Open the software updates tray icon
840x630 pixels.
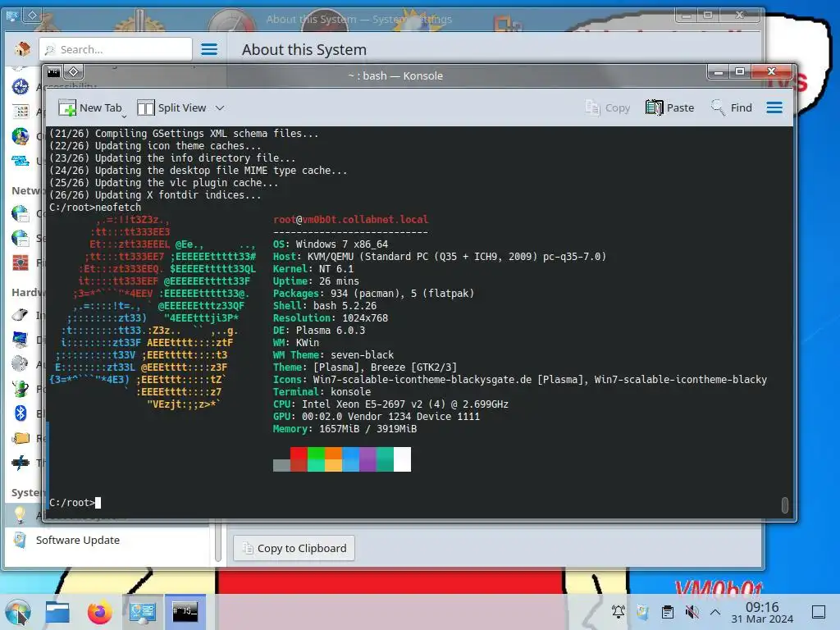click(643, 612)
